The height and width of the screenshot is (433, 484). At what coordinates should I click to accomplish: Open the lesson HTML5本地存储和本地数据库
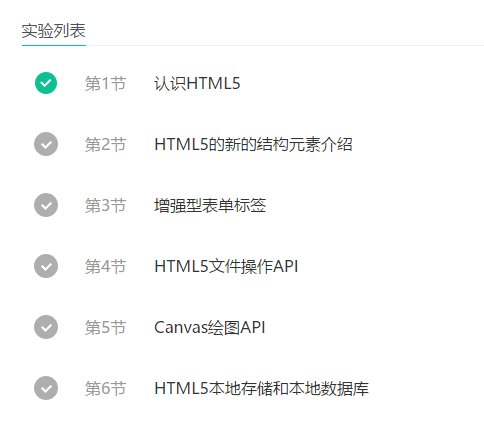[261, 388]
